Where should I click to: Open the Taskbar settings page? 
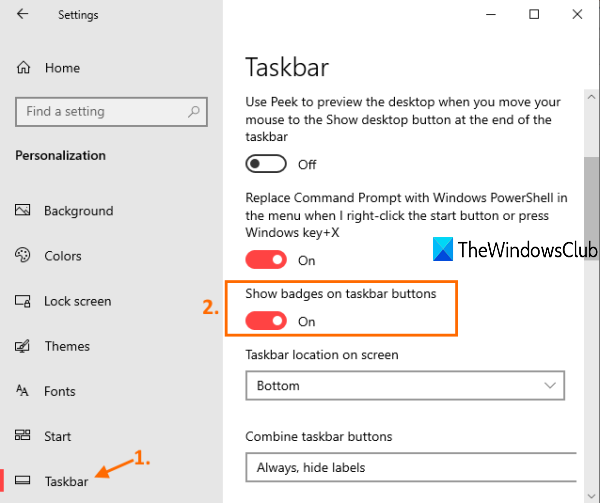(66, 481)
